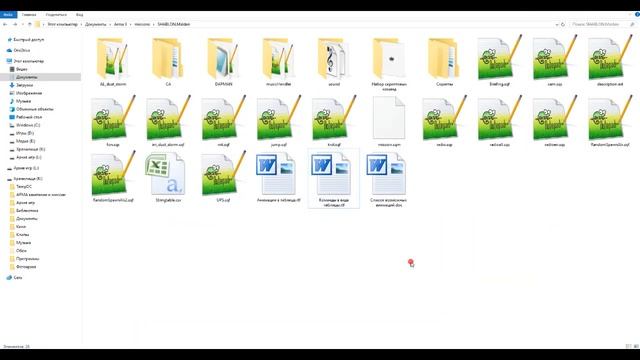Switch to large icons view in status bar

pyautogui.click(x=636, y=346)
